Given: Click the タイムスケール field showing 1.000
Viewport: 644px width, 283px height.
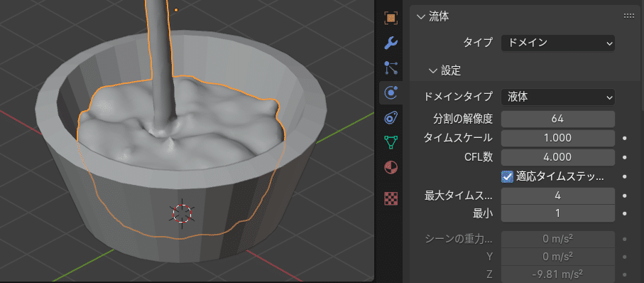Looking at the screenshot, I should 558,138.
